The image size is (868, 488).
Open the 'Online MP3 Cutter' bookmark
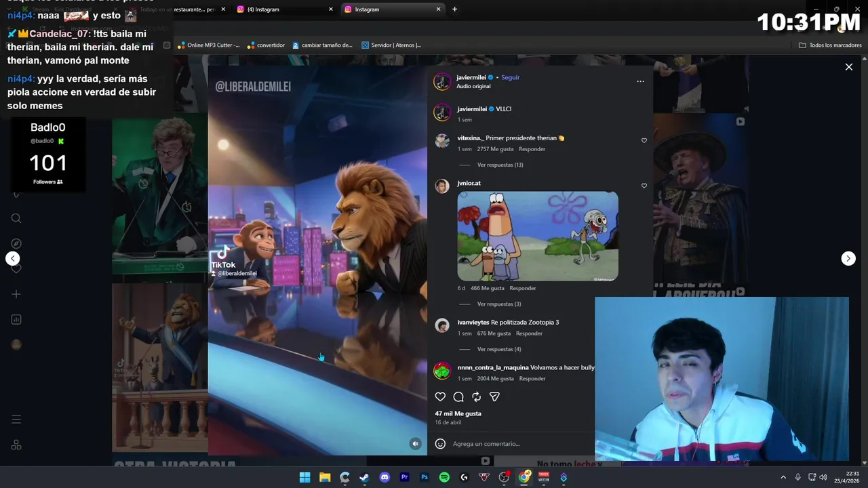209,45
